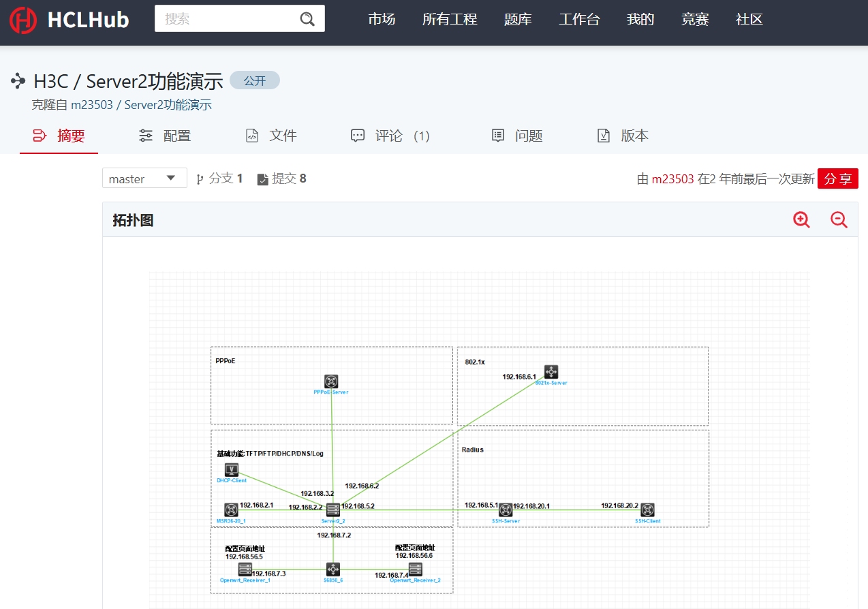Viewport: 868px width, 609px height.
Task: Switch to the 配置 tab
Action: pos(164,136)
